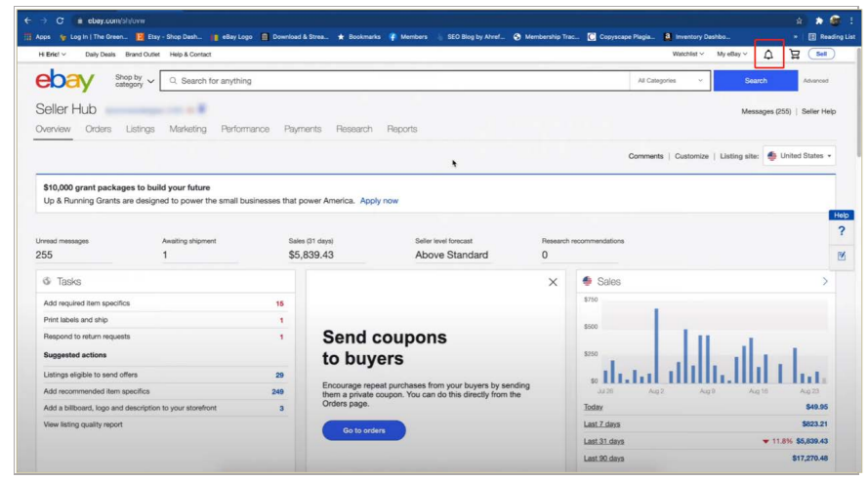868x480 pixels.
Task: Open the Reading List button
Action: tap(832, 37)
